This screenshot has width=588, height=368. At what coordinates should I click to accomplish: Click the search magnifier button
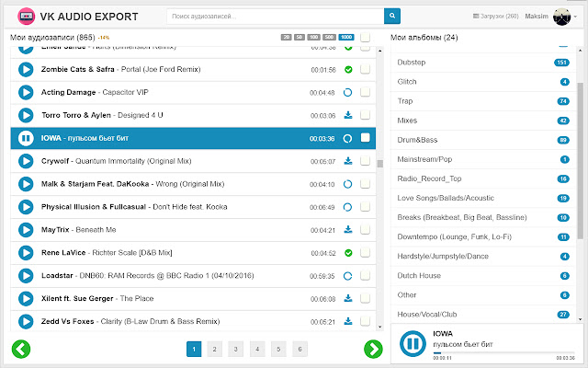392,17
